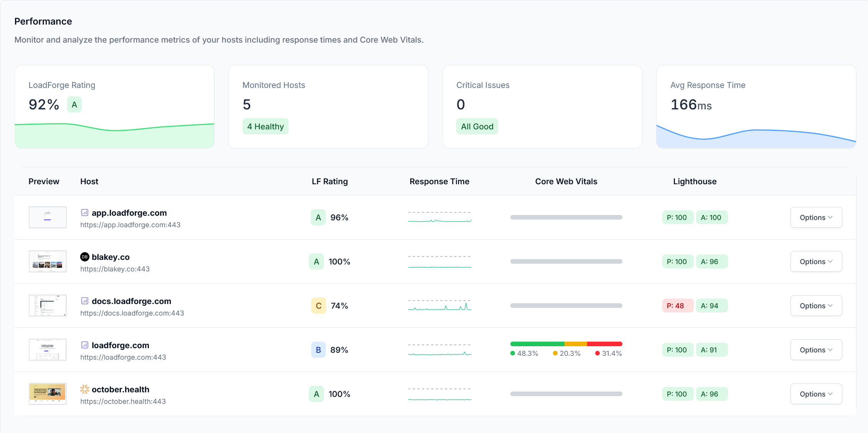The width and height of the screenshot is (868, 433).
Task: Open Options dropdown for blakey.co
Action: 816,261
